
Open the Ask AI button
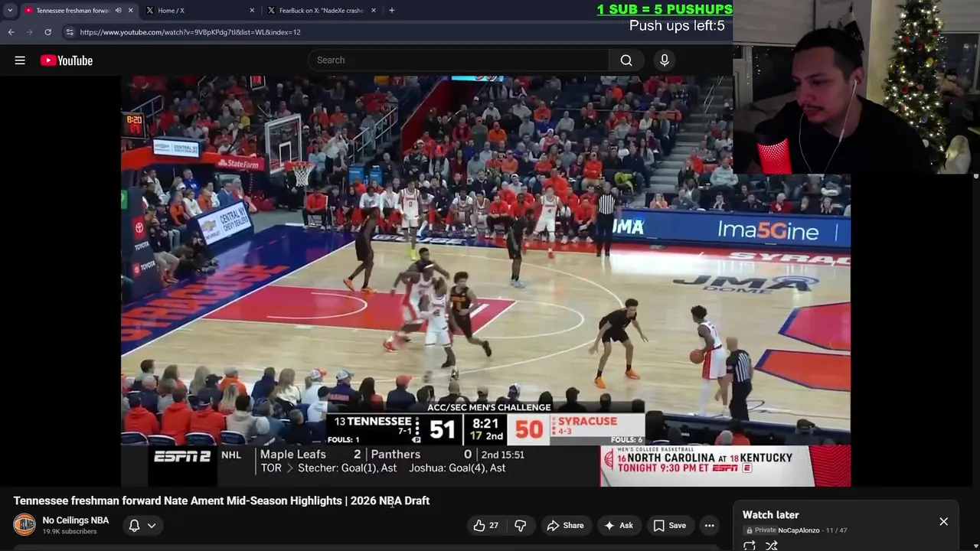(x=619, y=525)
